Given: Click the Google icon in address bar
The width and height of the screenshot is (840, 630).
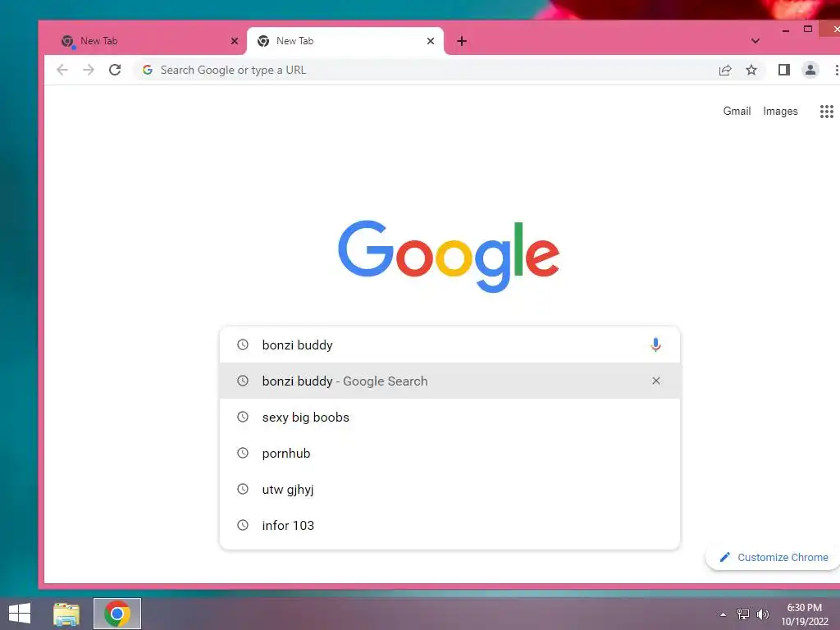Looking at the screenshot, I should coord(148,71).
